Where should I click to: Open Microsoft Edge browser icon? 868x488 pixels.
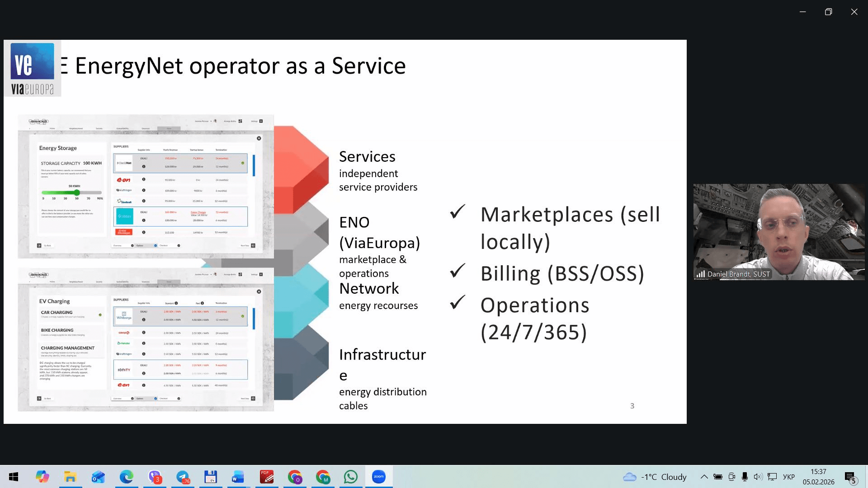126,477
